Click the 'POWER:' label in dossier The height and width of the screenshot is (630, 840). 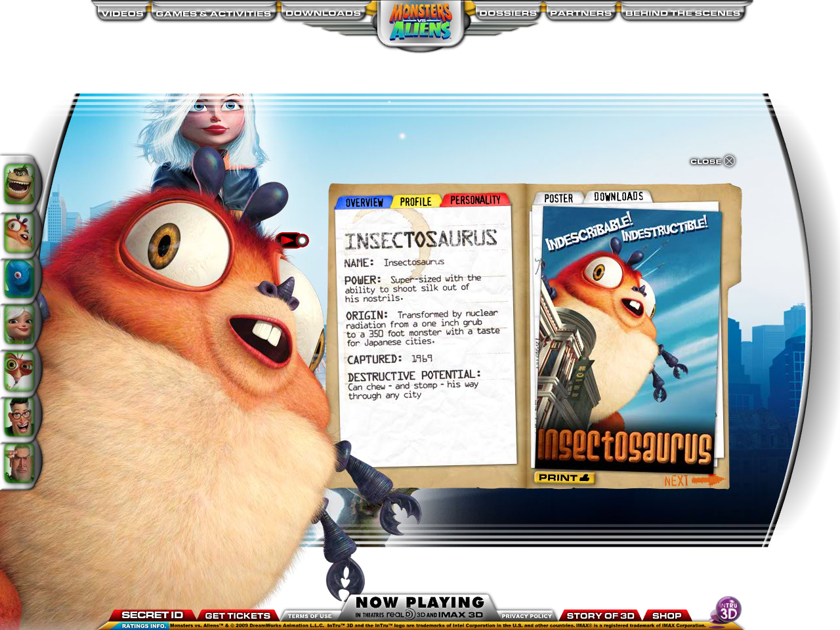(363, 280)
